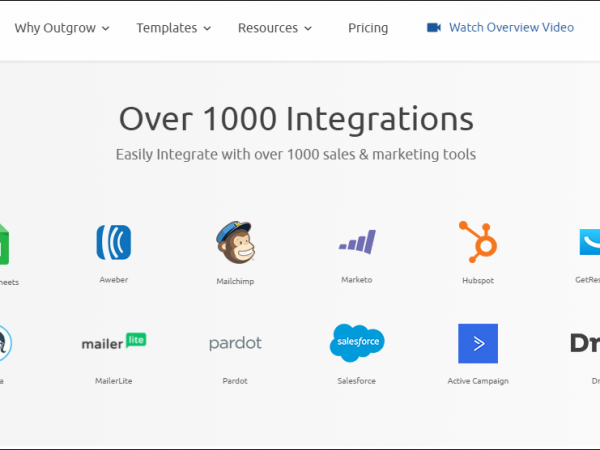
Task: Select the Mailchimp monkey logo
Action: coord(235,243)
